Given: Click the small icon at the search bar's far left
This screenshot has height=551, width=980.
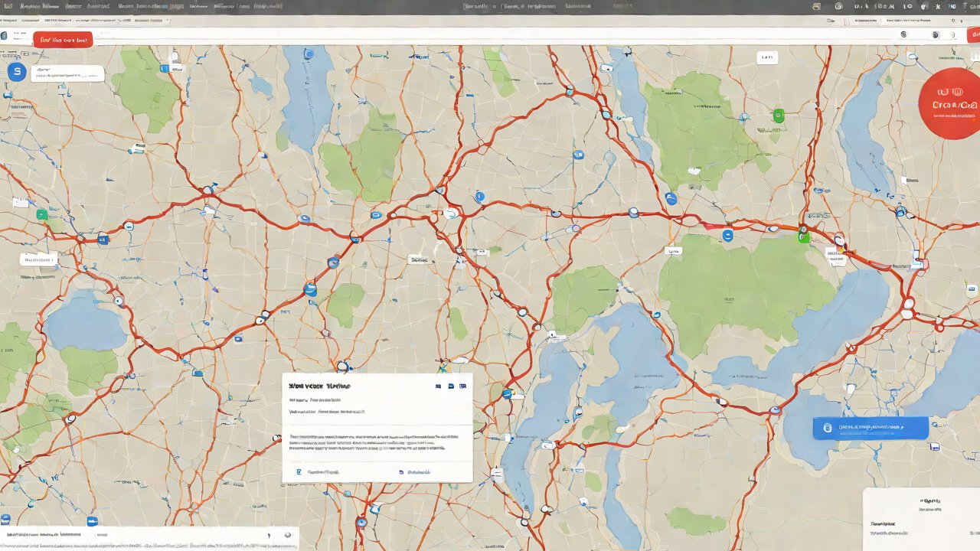Looking at the screenshot, I should click(x=4, y=36).
